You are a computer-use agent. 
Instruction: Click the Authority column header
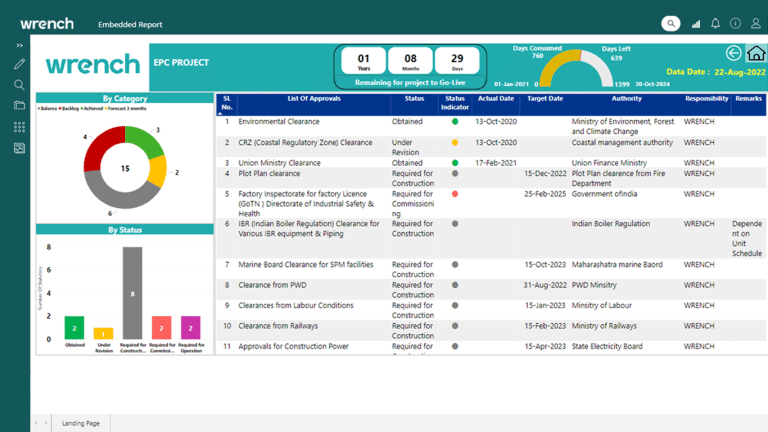[x=626, y=98]
